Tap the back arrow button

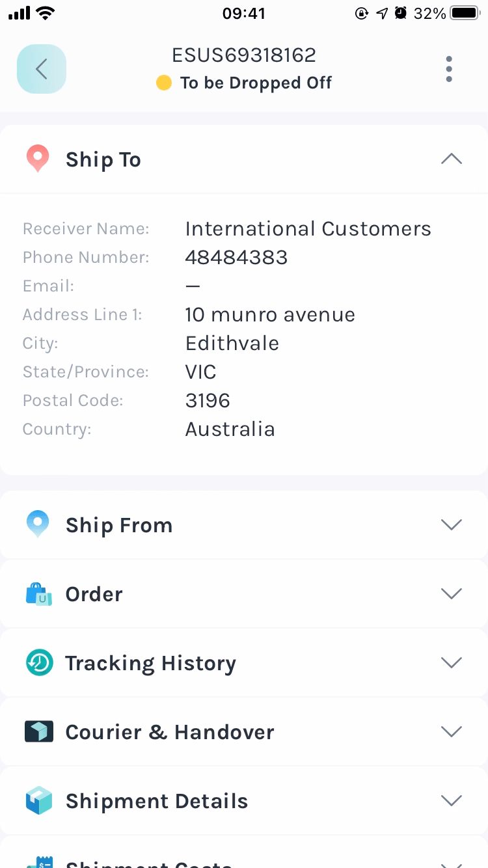click(x=42, y=69)
